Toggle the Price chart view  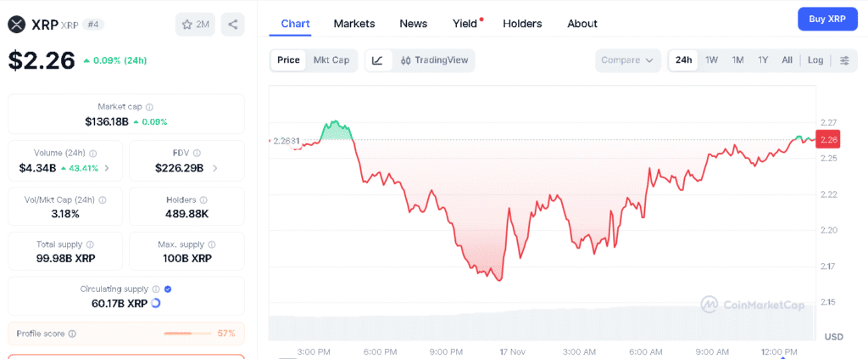pos(288,60)
